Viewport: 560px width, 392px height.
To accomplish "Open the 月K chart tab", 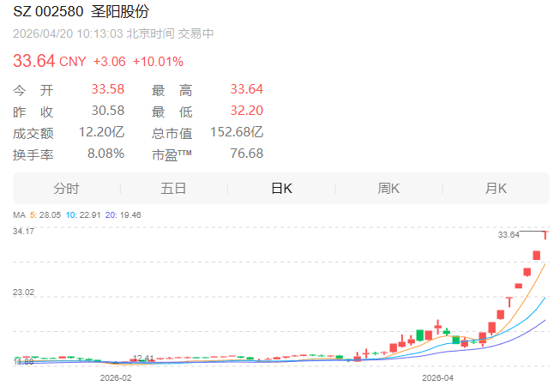I will coord(496,189).
